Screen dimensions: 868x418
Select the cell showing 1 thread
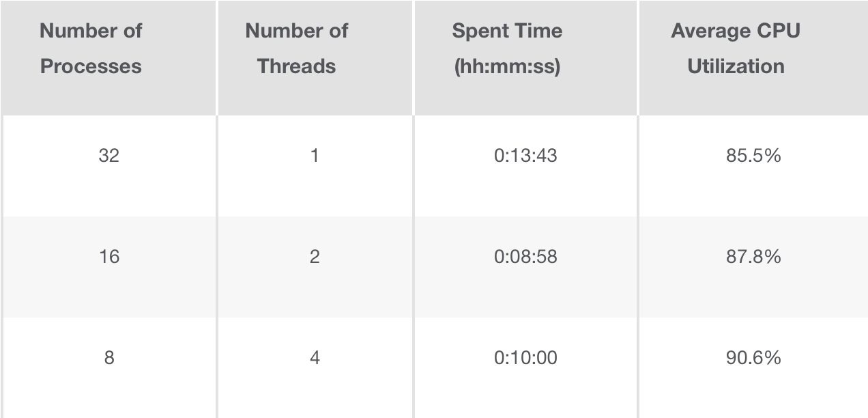pos(315,156)
